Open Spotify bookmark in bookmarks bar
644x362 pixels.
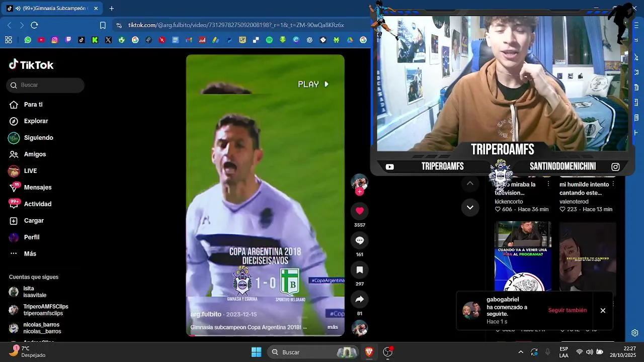tap(269, 40)
